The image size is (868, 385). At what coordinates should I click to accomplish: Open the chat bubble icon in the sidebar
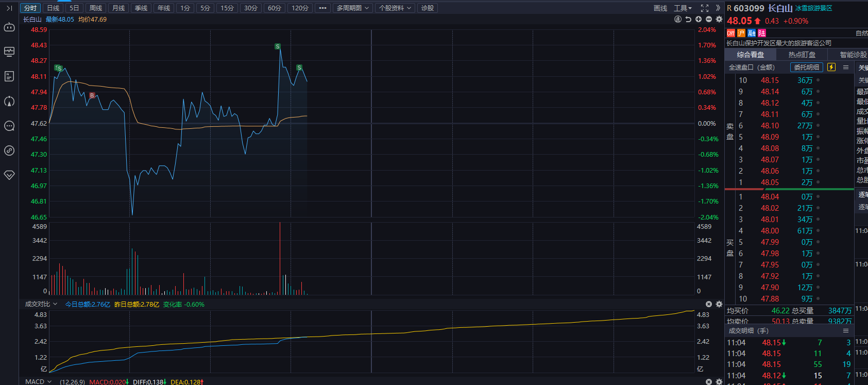coord(9,126)
